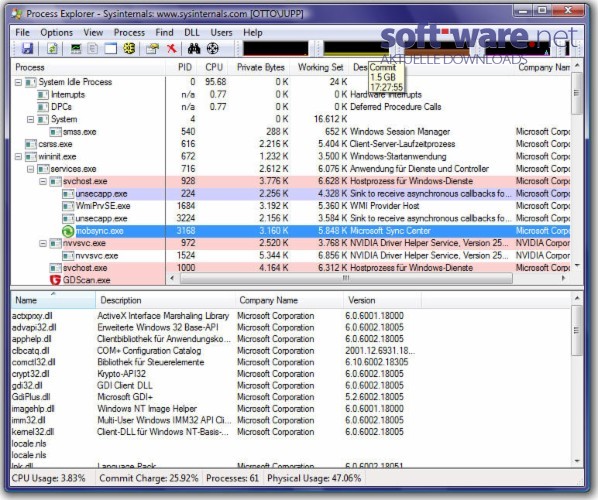Click the commit history mini graph

[355, 48]
